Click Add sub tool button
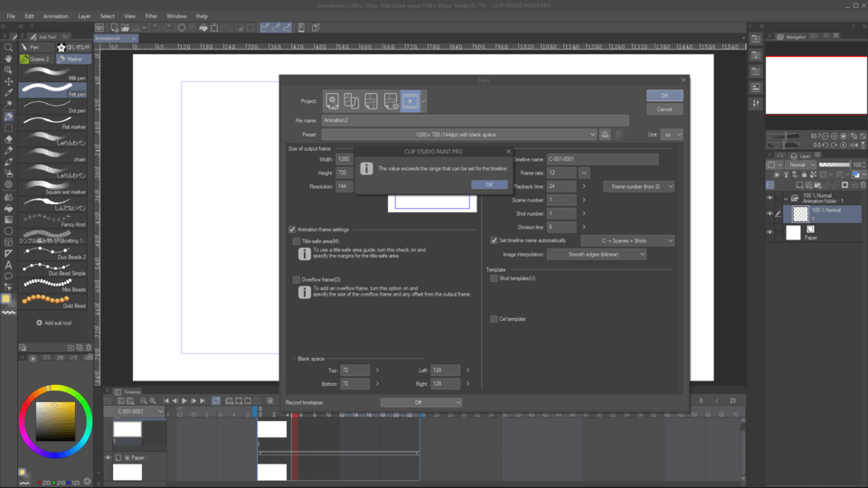868x488 pixels. tap(54, 324)
